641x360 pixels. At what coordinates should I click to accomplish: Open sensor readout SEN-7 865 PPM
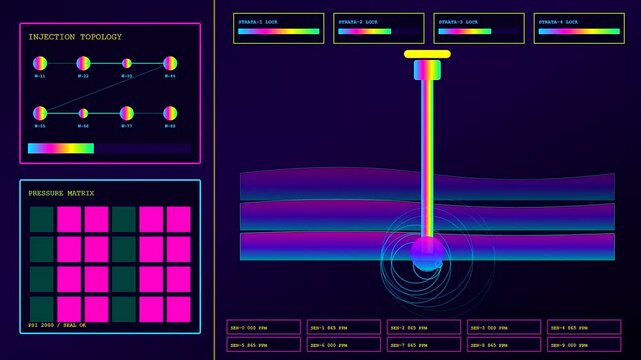[424, 344]
